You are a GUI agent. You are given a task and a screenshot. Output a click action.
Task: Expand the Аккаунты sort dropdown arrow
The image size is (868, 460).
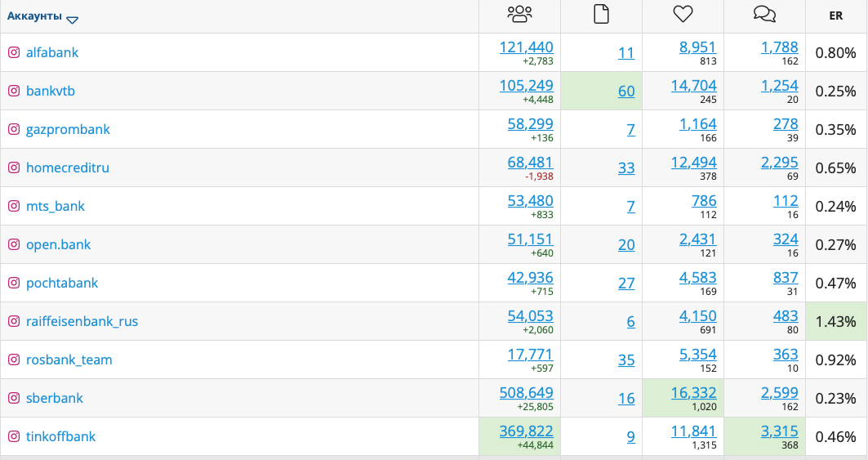[72, 20]
